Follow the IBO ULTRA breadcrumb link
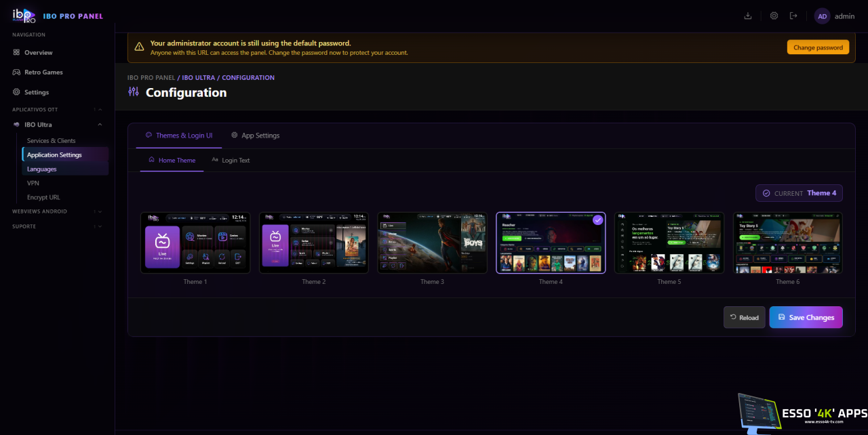This screenshot has height=435, width=868. (199, 78)
